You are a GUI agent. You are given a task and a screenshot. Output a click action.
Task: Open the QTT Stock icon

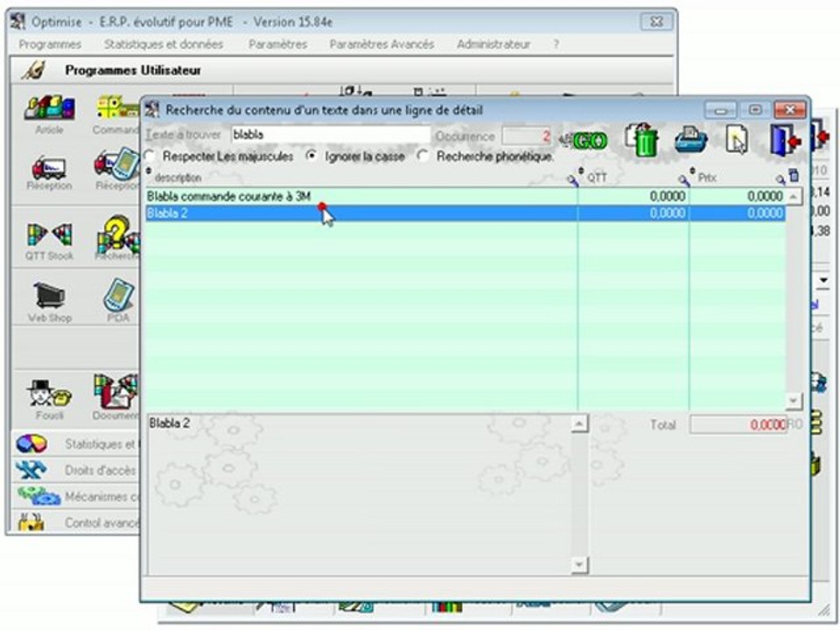(49, 235)
